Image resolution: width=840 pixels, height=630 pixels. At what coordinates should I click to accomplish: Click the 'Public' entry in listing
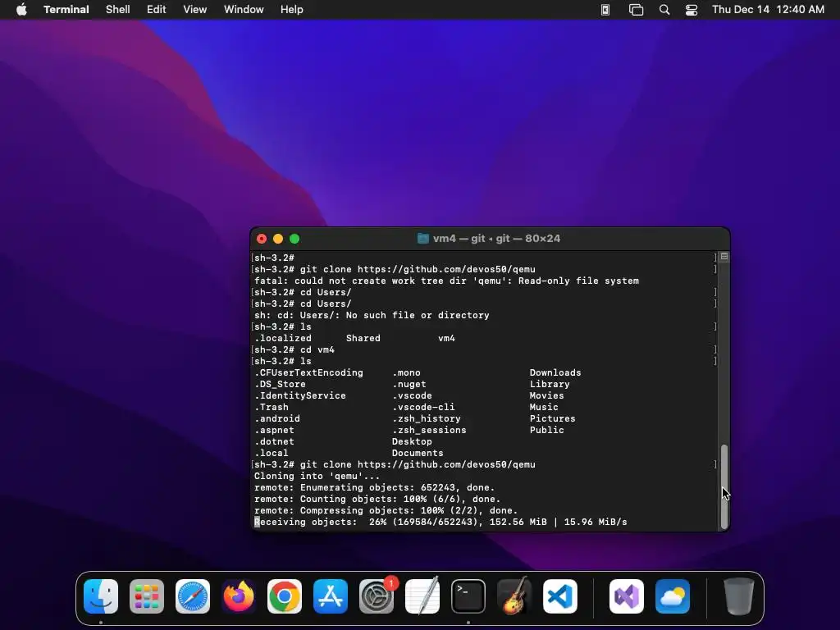tap(546, 430)
